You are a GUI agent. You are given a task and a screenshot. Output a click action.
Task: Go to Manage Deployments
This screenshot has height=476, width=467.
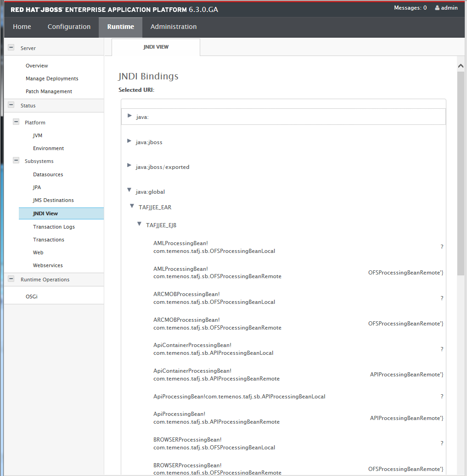(x=52, y=78)
